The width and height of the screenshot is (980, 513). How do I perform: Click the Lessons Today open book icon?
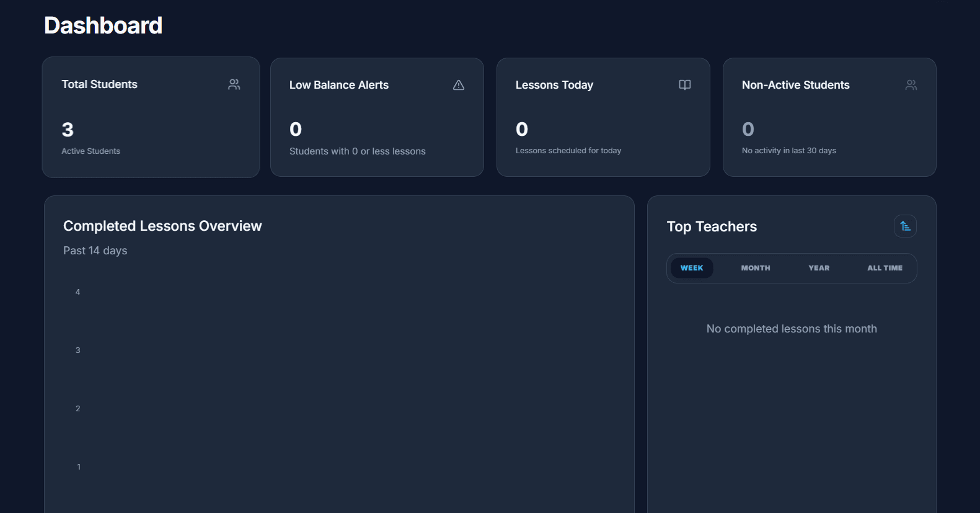pos(685,85)
